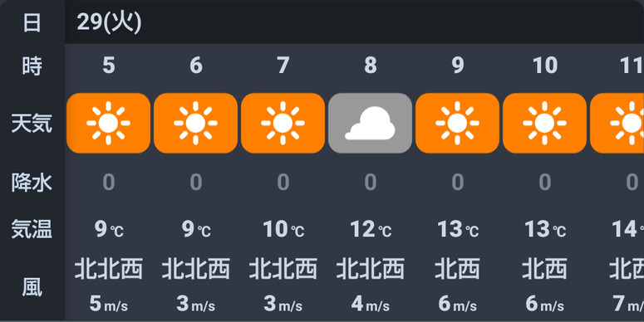Click the cloudy weather icon at 8 o'clock

[370, 123]
